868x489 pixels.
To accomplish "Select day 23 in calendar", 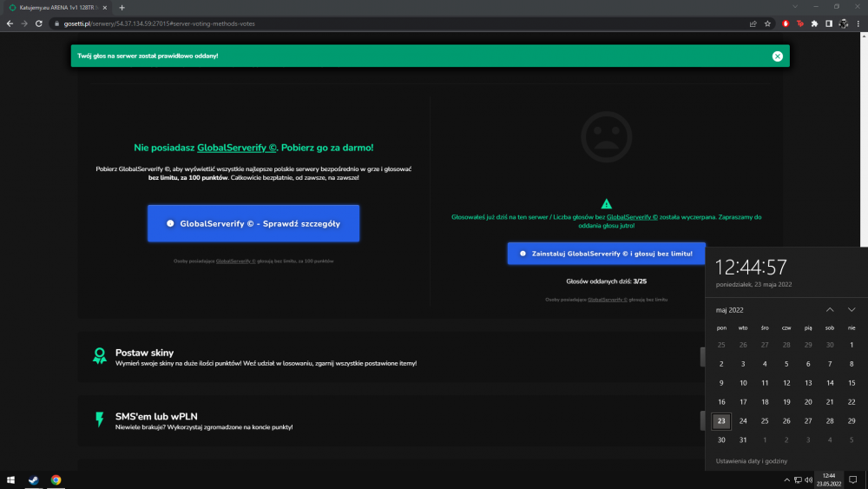I will pos(720,421).
